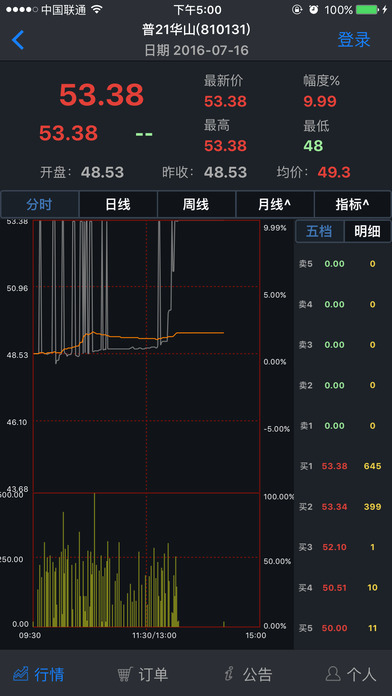Open the 个人 personal tab
The image size is (392, 696).
click(x=351, y=674)
